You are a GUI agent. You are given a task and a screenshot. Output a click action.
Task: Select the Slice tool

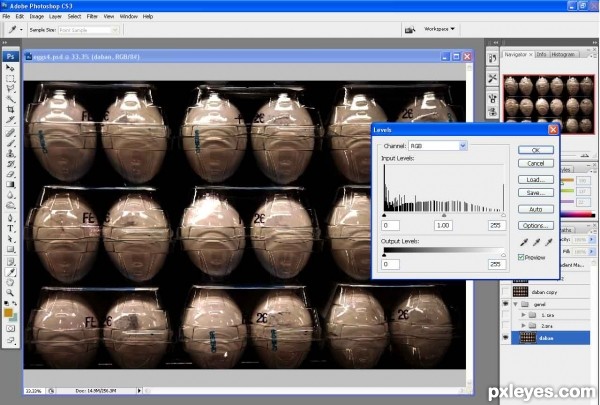click(10, 120)
